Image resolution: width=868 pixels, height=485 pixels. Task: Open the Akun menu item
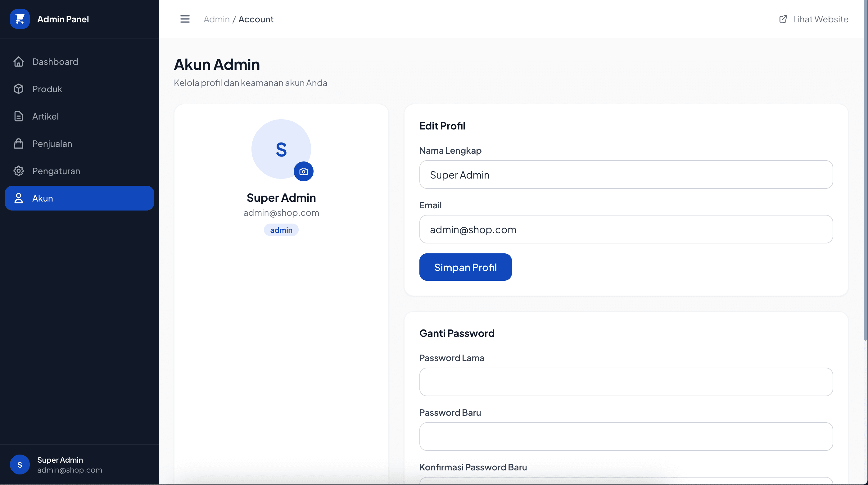(79, 198)
